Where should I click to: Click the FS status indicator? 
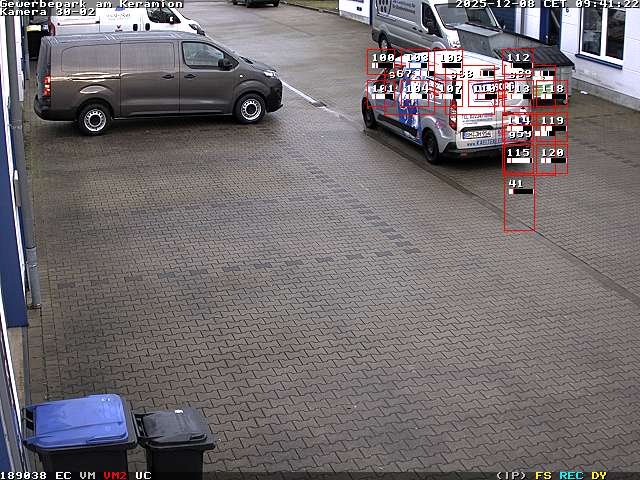point(543,475)
